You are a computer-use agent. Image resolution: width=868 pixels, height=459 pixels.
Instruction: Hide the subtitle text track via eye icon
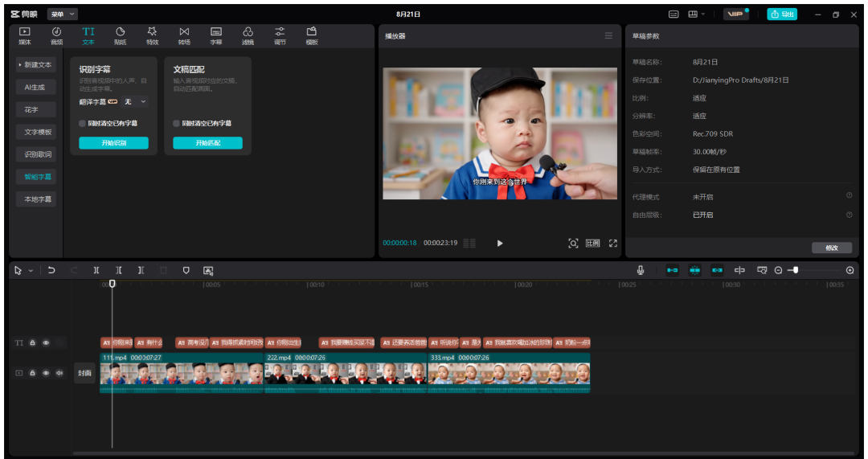point(46,342)
